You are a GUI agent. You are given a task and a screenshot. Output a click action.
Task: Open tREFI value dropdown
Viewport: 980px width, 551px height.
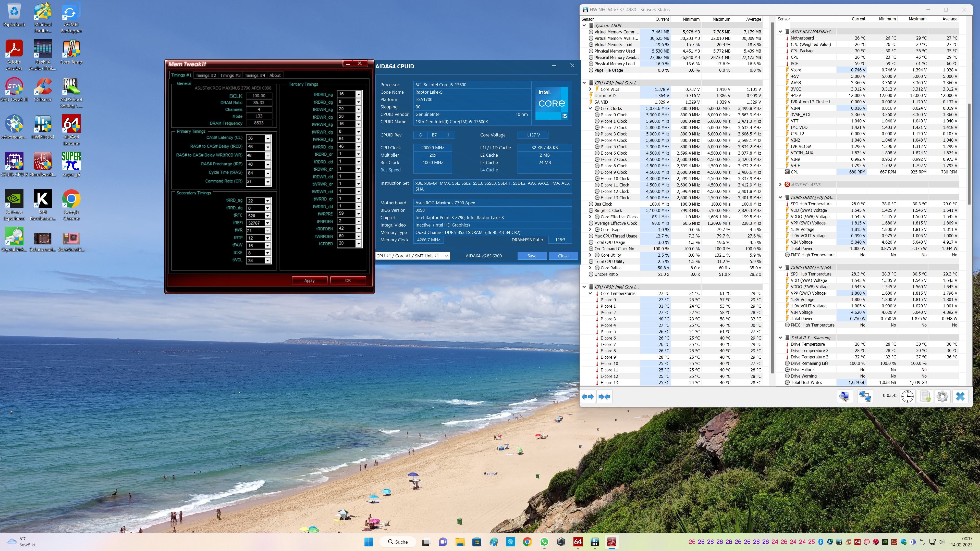[267, 223]
